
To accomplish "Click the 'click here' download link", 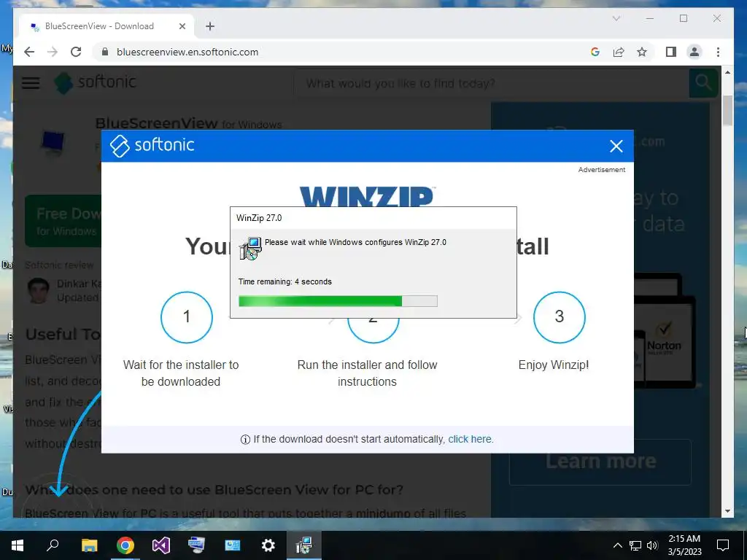I will click(471, 439).
